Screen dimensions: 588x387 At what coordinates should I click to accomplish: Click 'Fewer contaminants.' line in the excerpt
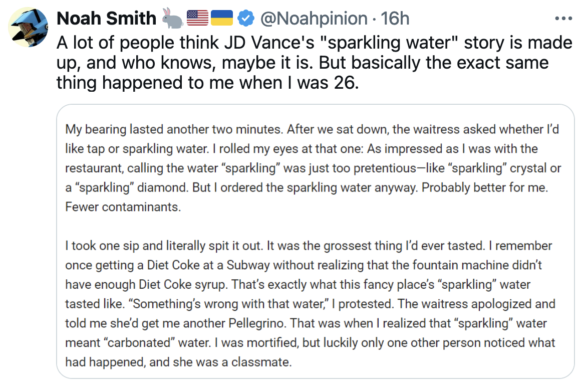click(123, 207)
